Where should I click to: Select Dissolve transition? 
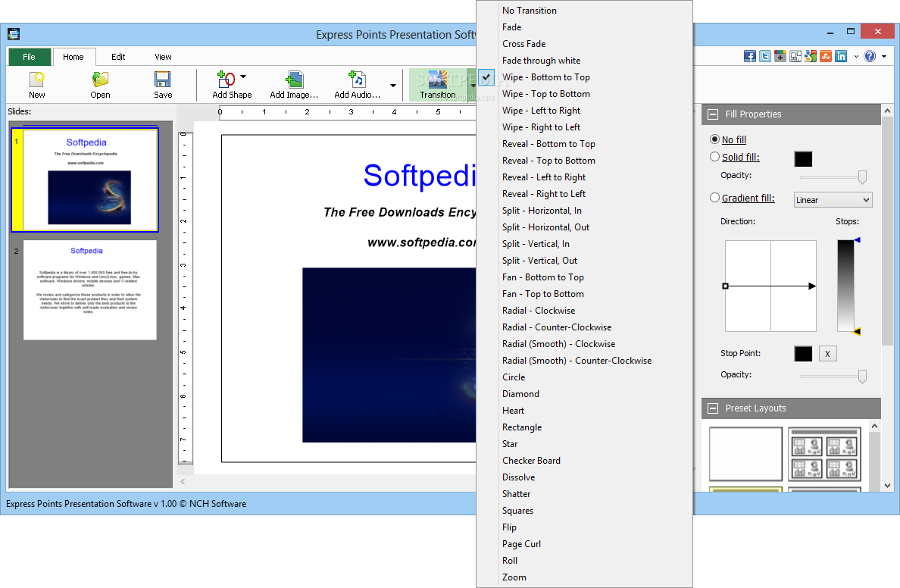point(584,477)
